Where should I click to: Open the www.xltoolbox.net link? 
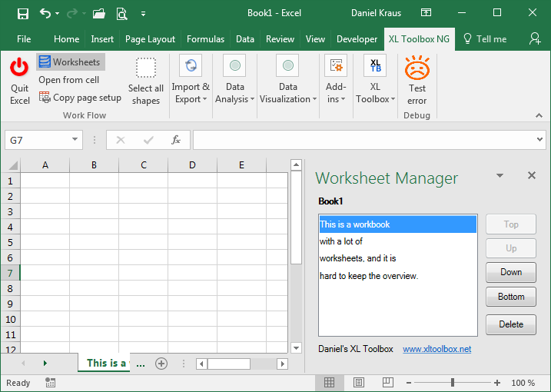[436, 349]
